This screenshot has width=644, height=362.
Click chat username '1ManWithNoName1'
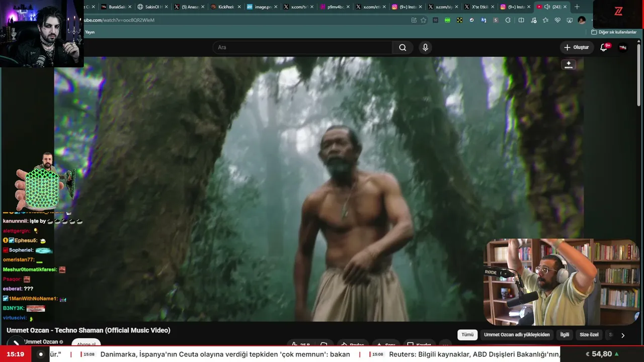tap(33, 299)
